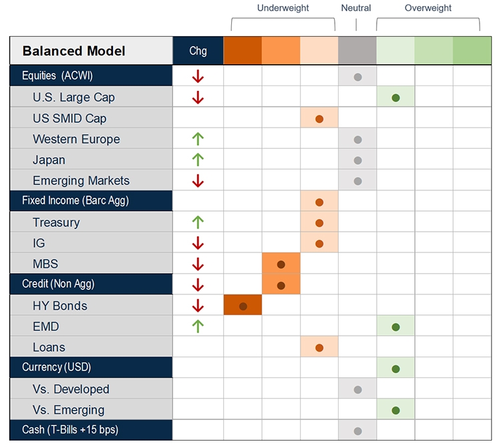This screenshot has height=448, width=497.
Task: Click the red down arrow for HY Bonds
Action: tap(198, 305)
